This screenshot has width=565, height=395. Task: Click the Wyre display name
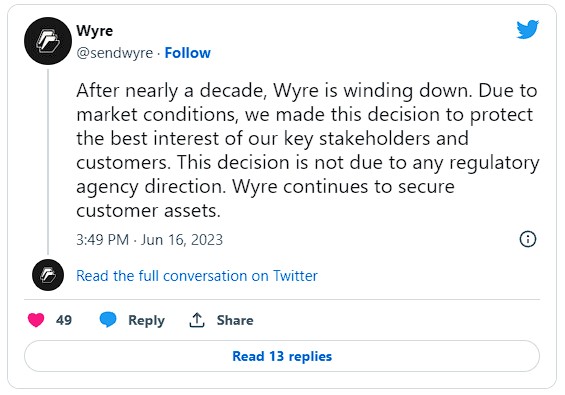point(94,31)
